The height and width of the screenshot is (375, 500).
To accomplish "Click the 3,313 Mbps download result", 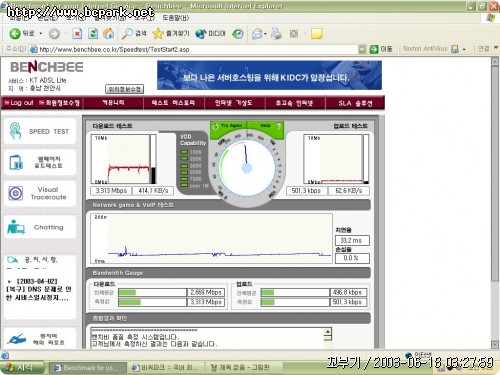I will click(111, 191).
